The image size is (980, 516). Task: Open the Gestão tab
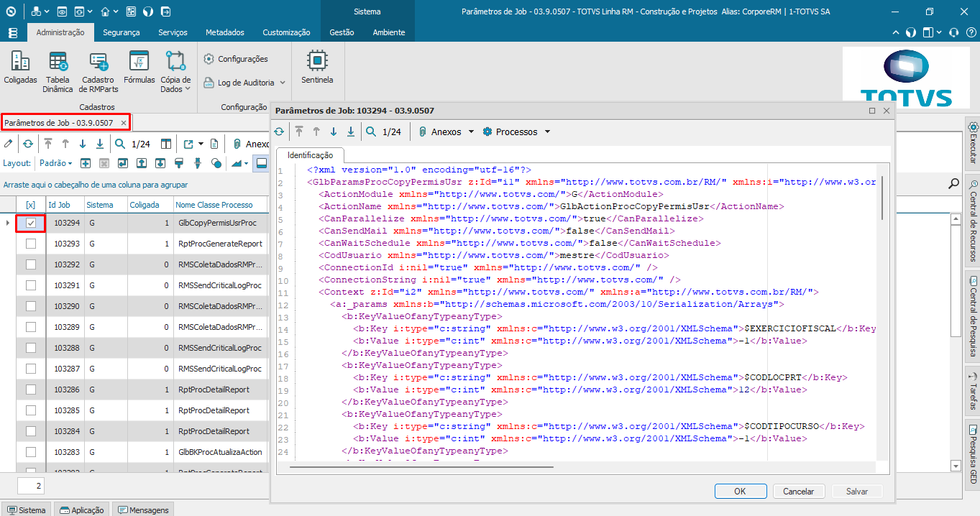pos(342,32)
